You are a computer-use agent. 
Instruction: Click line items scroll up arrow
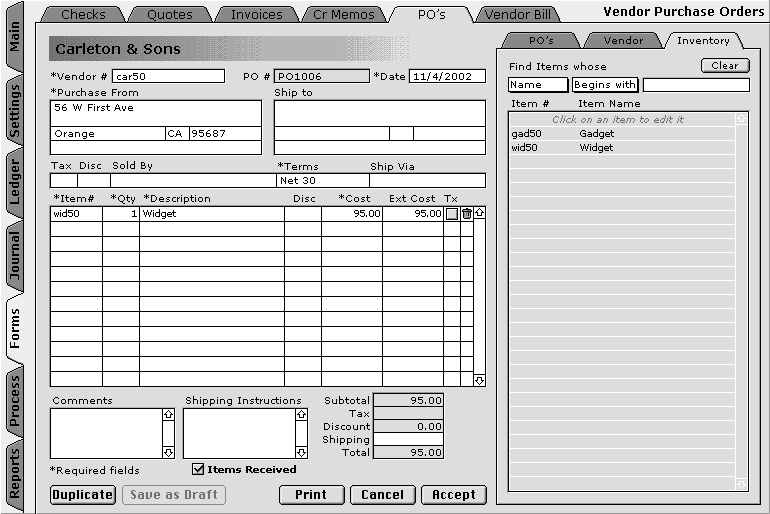(x=480, y=213)
